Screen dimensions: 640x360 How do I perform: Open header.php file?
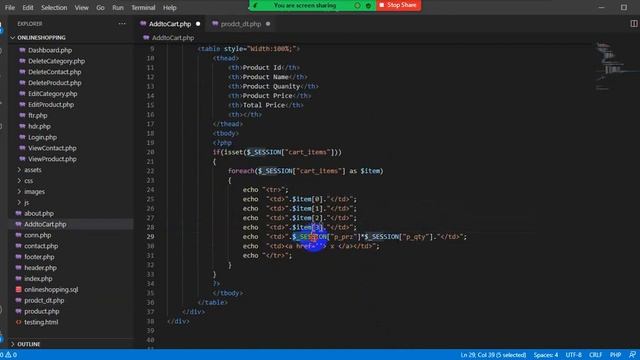coord(40,268)
